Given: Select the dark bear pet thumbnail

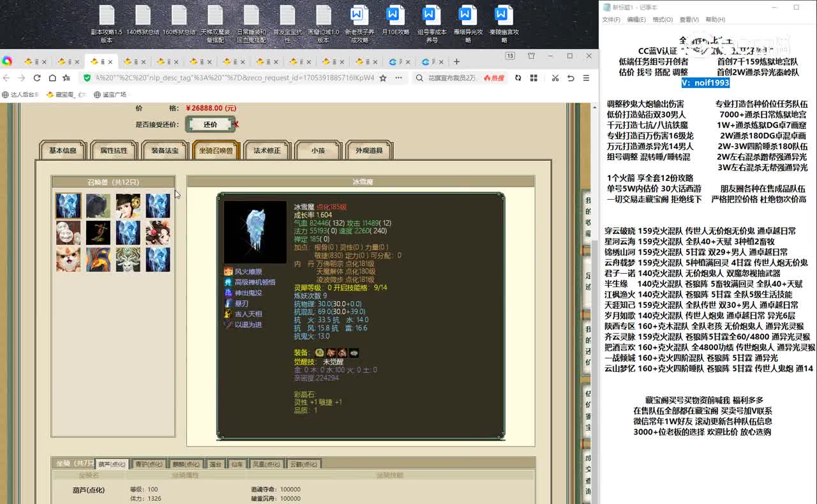Looking at the screenshot, I should 98,206.
